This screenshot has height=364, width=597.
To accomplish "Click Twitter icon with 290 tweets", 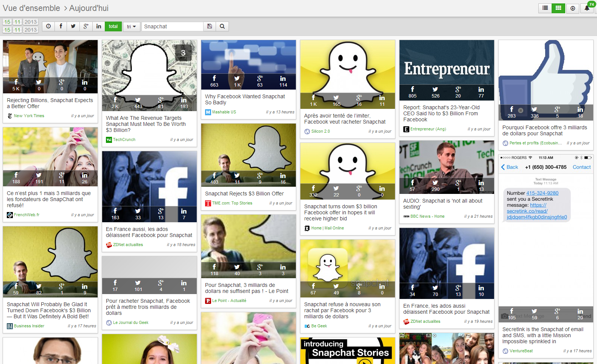I will 435,183.
